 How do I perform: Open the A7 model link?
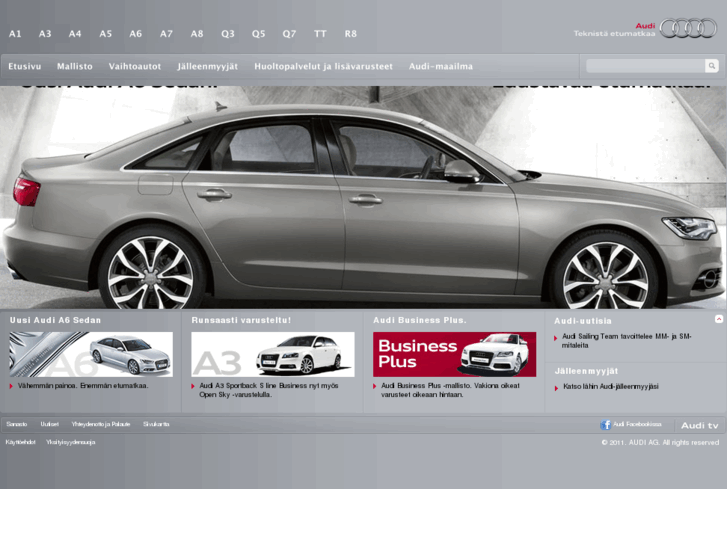point(166,34)
